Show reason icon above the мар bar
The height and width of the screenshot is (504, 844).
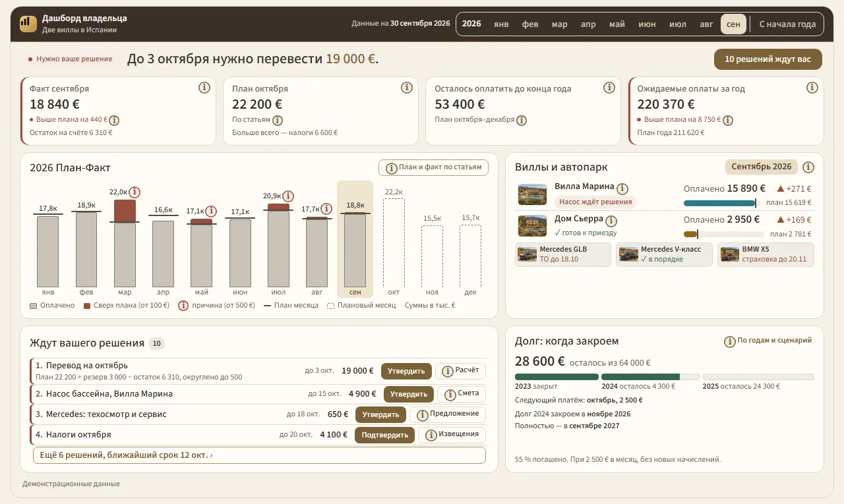coord(135,192)
